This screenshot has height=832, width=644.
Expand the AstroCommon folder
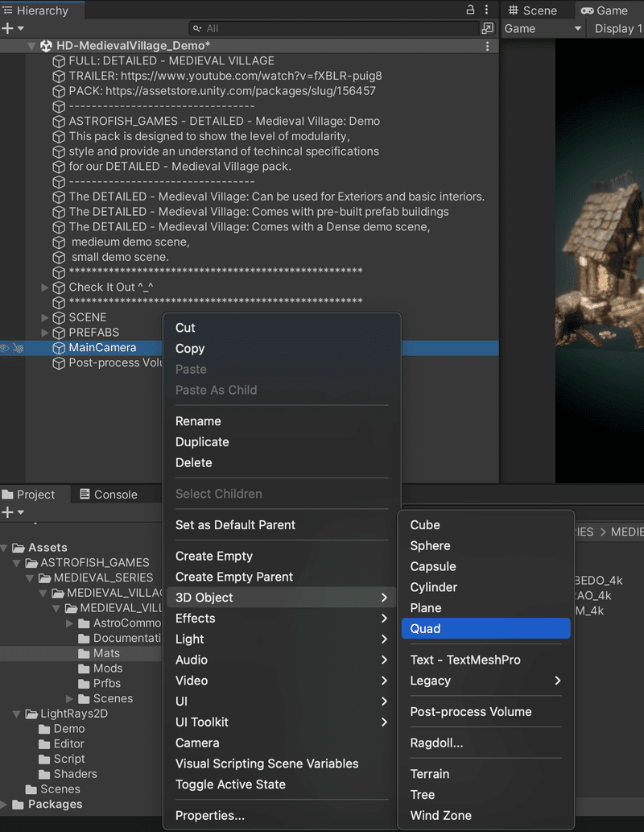pyautogui.click(x=69, y=623)
